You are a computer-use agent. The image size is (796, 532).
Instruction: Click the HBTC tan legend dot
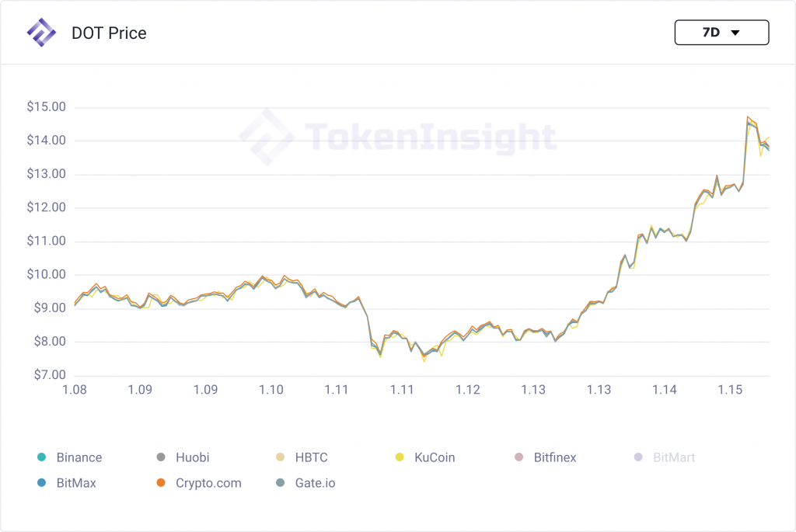(281, 457)
